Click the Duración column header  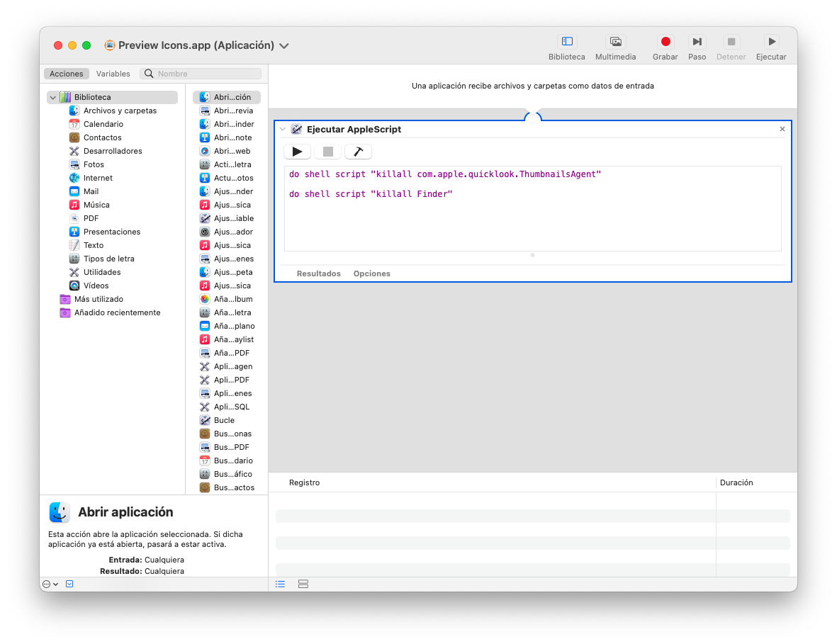click(736, 482)
